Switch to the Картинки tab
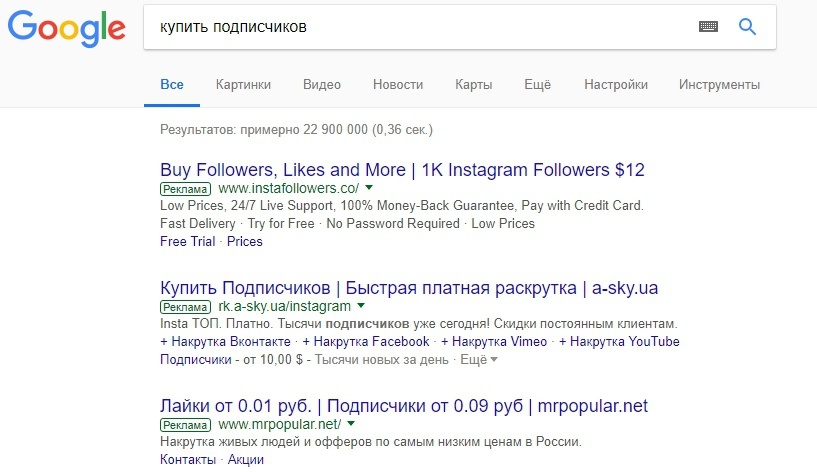 tap(243, 84)
